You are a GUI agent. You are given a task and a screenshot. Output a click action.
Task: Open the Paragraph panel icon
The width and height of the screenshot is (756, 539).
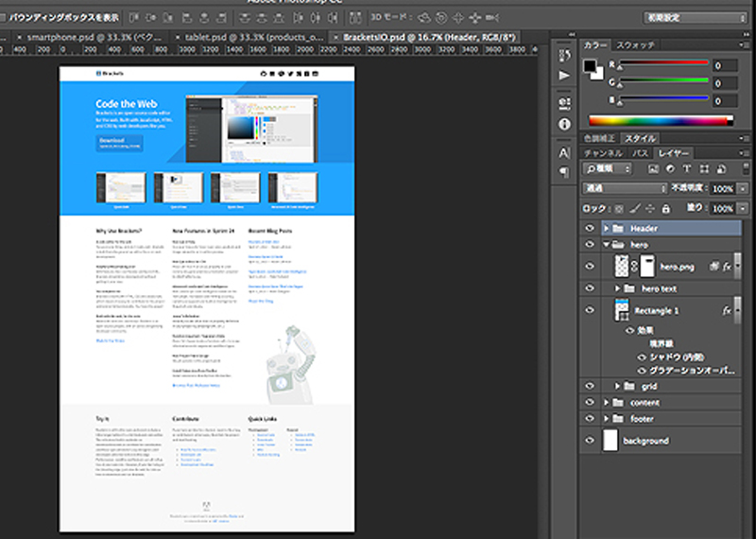(564, 172)
